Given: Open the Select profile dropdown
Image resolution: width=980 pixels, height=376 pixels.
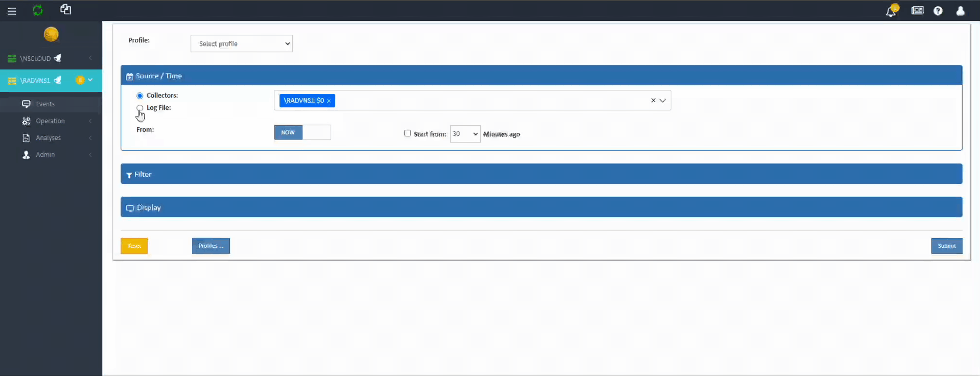Looking at the screenshot, I should (x=241, y=44).
